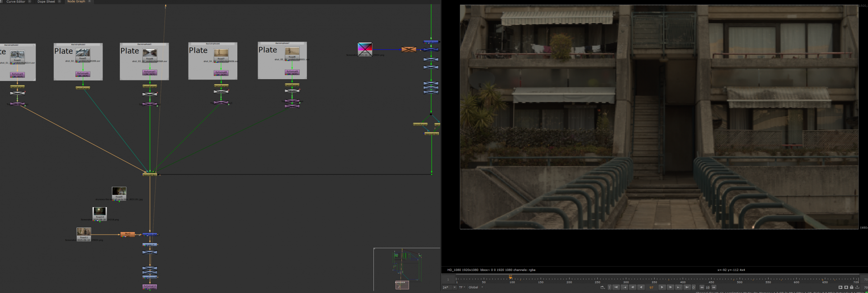Switch to the Dope Sheet tab
The image size is (868, 293).
tap(46, 2)
